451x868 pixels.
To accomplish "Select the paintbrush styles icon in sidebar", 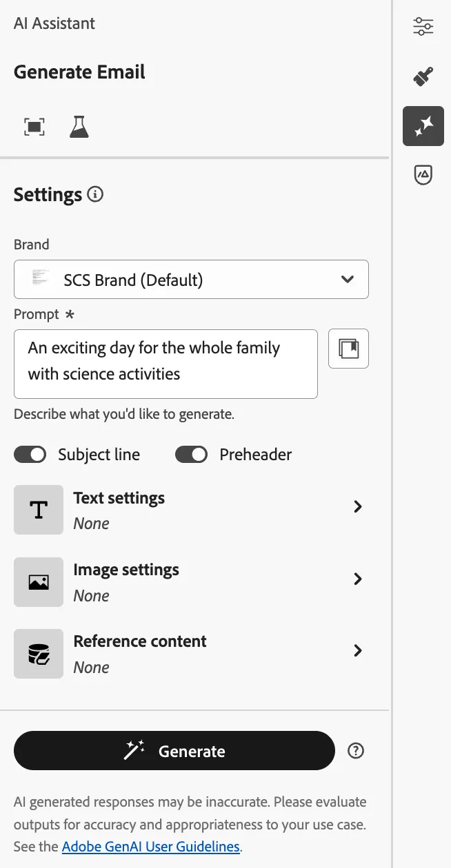I will (423, 76).
